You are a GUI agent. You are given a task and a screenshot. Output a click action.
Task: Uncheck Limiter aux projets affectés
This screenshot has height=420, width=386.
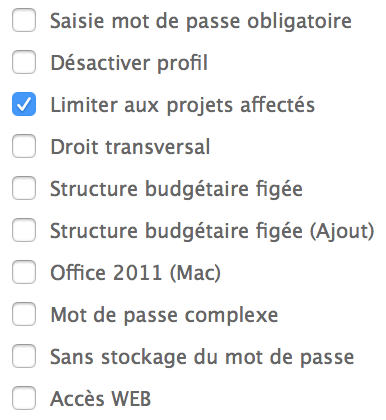click(24, 104)
